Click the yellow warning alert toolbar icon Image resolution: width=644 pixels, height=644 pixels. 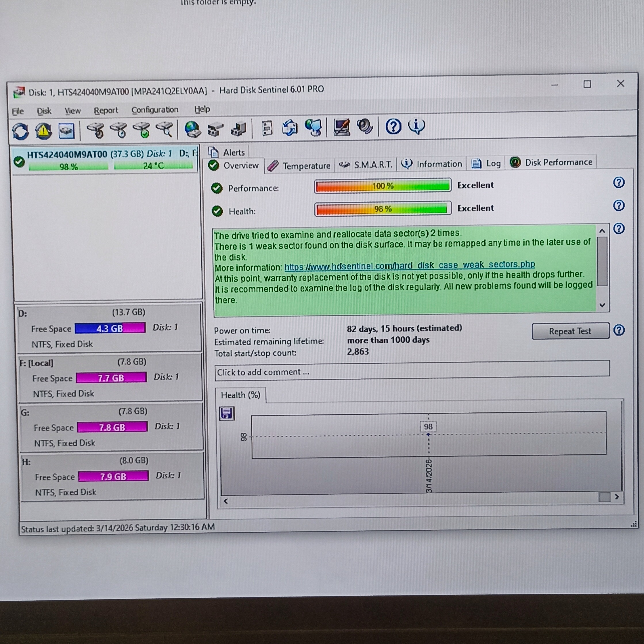pyautogui.click(x=44, y=131)
